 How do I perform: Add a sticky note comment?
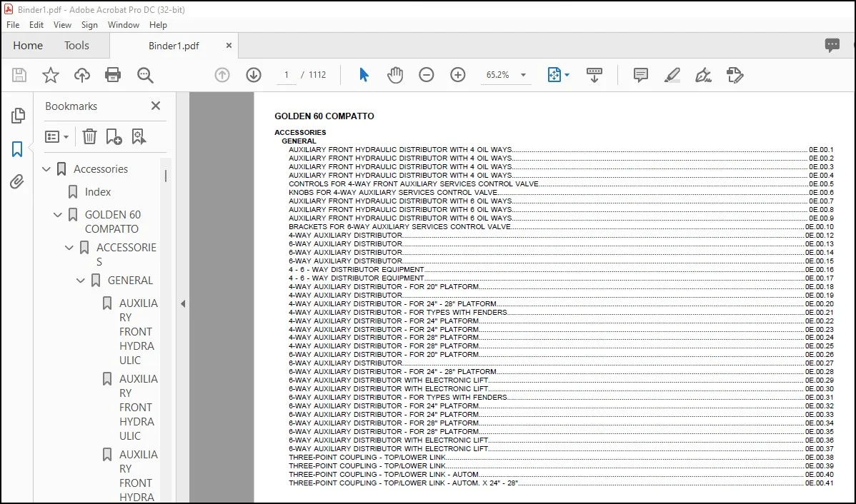[x=641, y=75]
